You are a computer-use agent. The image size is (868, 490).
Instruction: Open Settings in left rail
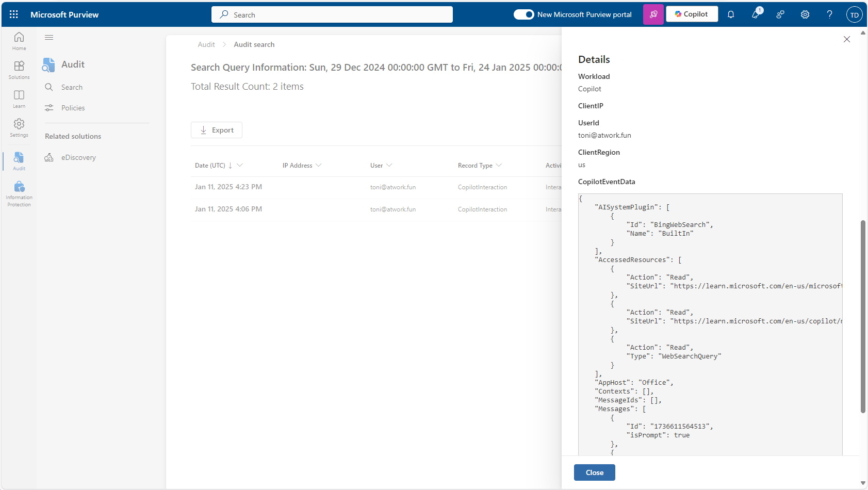point(19,127)
